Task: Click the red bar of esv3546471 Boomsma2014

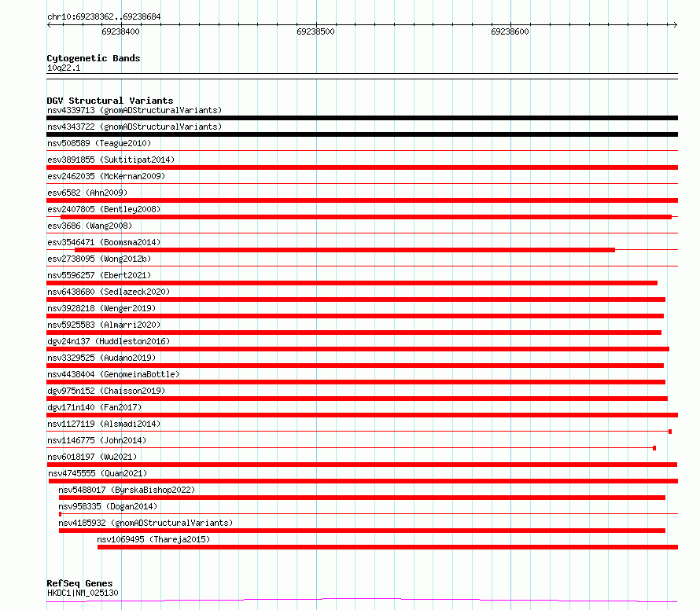Action: [x=344, y=250]
